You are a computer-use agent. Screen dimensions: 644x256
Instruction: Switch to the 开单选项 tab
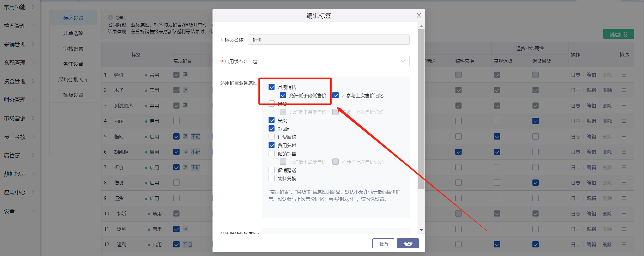[x=73, y=33]
